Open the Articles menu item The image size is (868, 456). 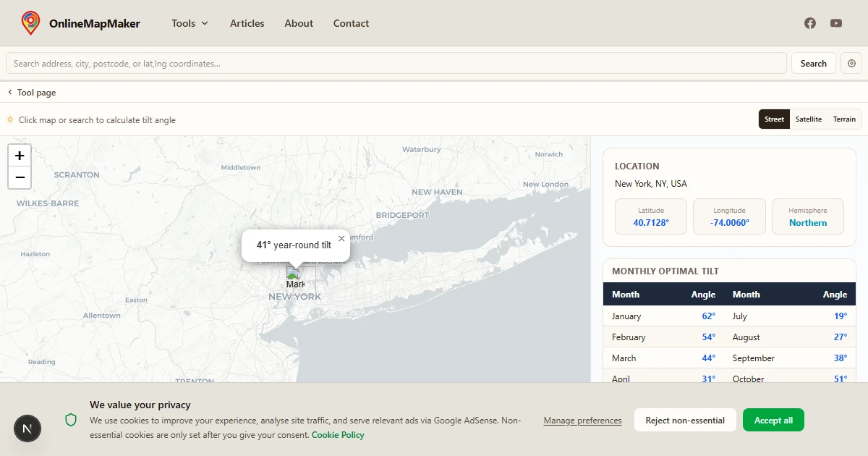tap(247, 23)
